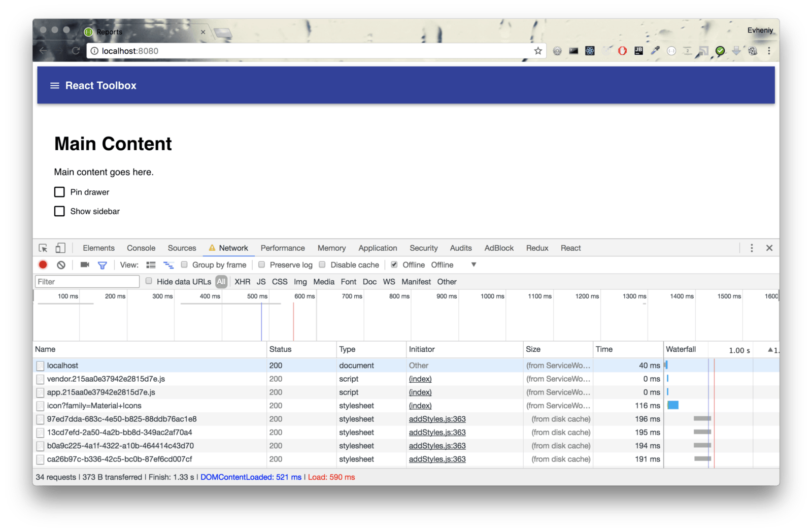Click the React DevTools extension icon
The width and height of the screenshot is (812, 532).
point(590,51)
